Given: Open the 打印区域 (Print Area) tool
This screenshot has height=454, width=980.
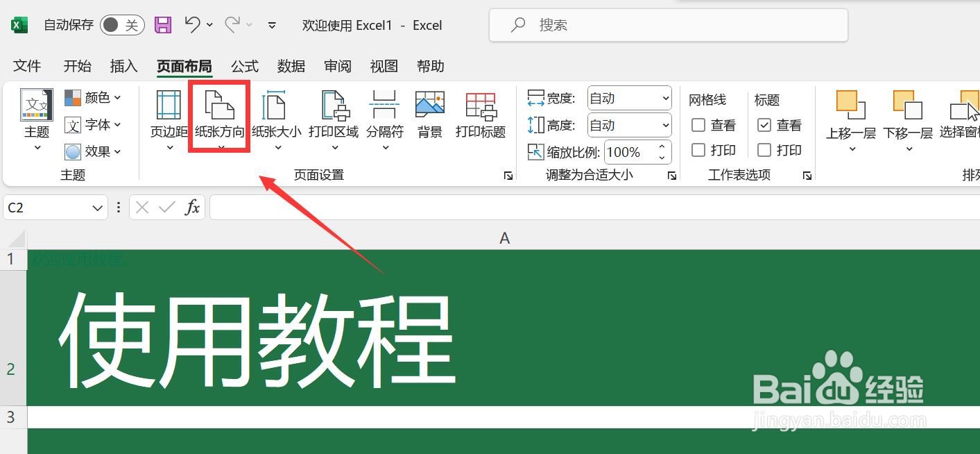Looking at the screenshot, I should pyautogui.click(x=335, y=115).
